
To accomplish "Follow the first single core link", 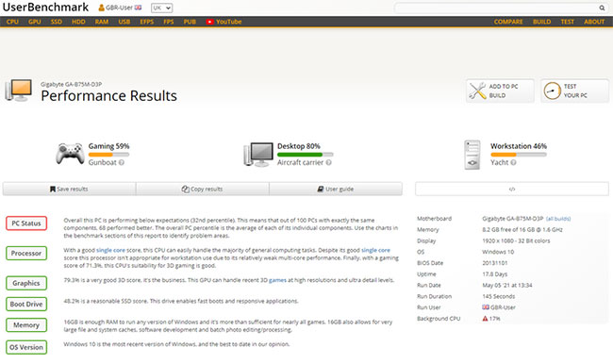I will (110, 250).
